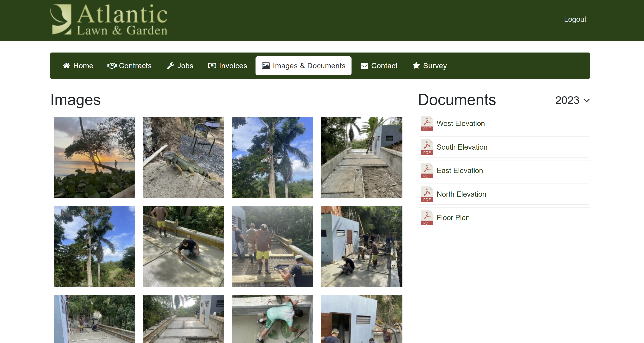
Task: Click the PDF icon for West Elevation
Action: pyautogui.click(x=427, y=123)
